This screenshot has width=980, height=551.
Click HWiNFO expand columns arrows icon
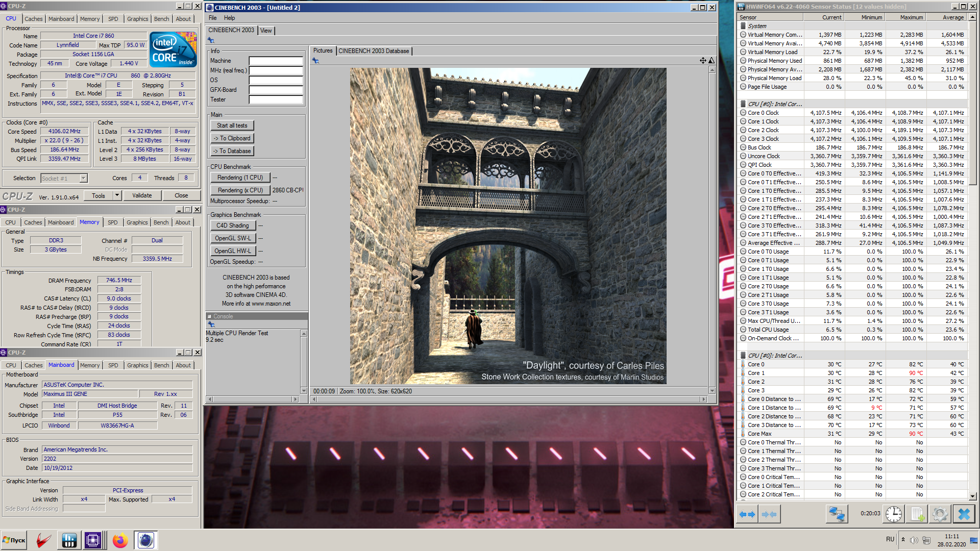coord(747,514)
